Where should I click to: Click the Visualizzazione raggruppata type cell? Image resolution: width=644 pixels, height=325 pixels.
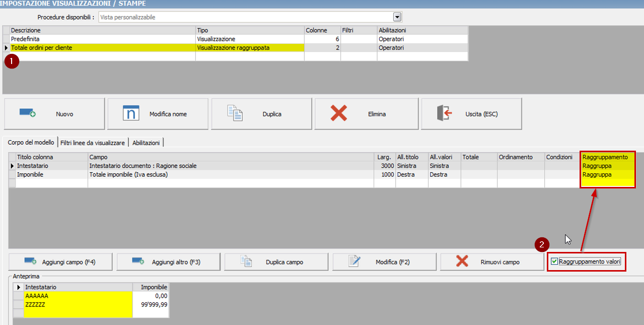click(x=250, y=48)
